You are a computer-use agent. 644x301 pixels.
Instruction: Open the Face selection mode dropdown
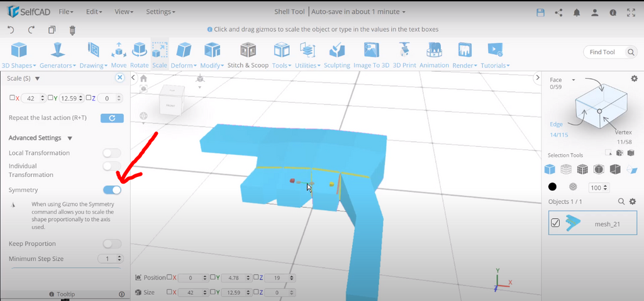574,80
